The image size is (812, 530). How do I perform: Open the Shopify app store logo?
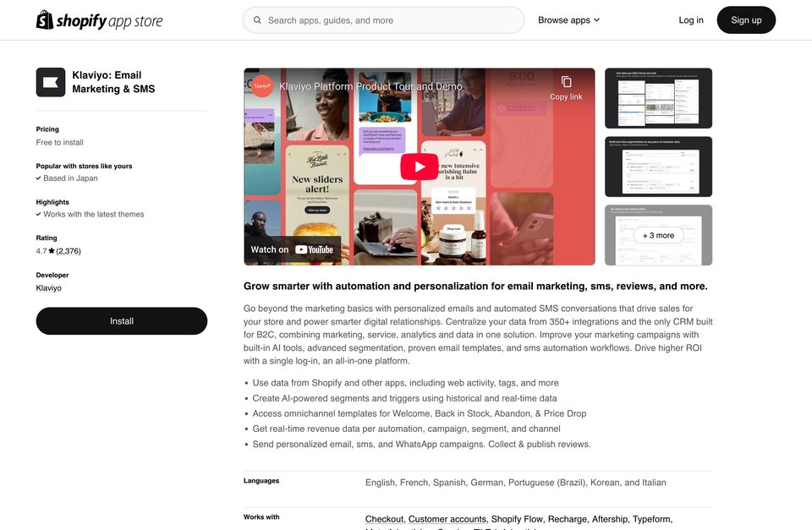(x=99, y=20)
